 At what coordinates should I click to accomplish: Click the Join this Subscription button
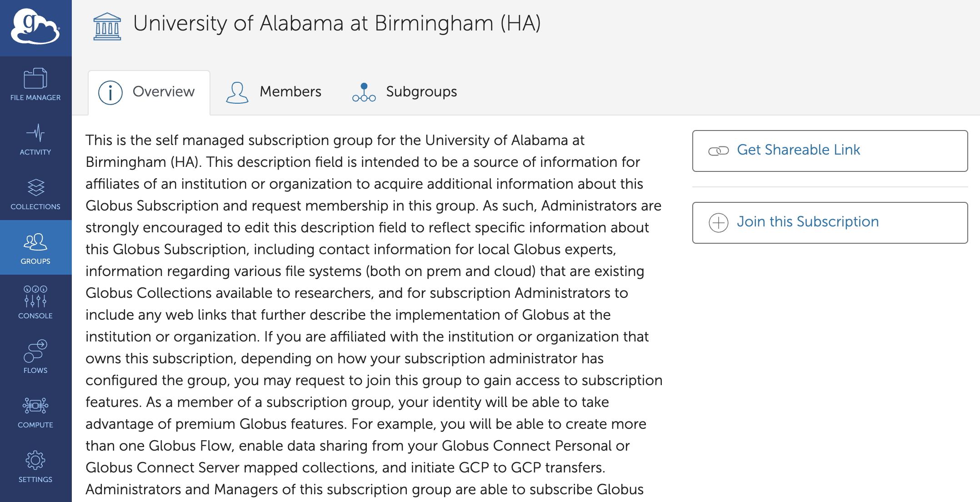tap(830, 222)
